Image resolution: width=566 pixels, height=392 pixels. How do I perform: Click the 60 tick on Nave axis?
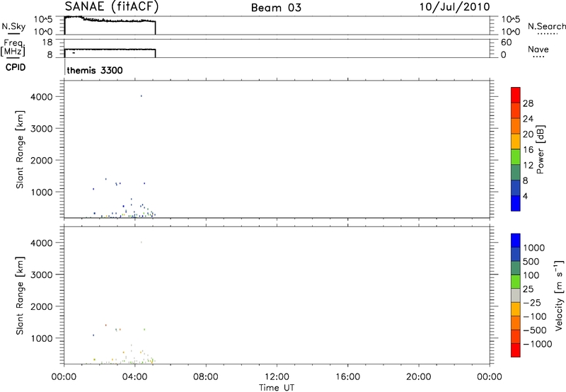[506, 42]
